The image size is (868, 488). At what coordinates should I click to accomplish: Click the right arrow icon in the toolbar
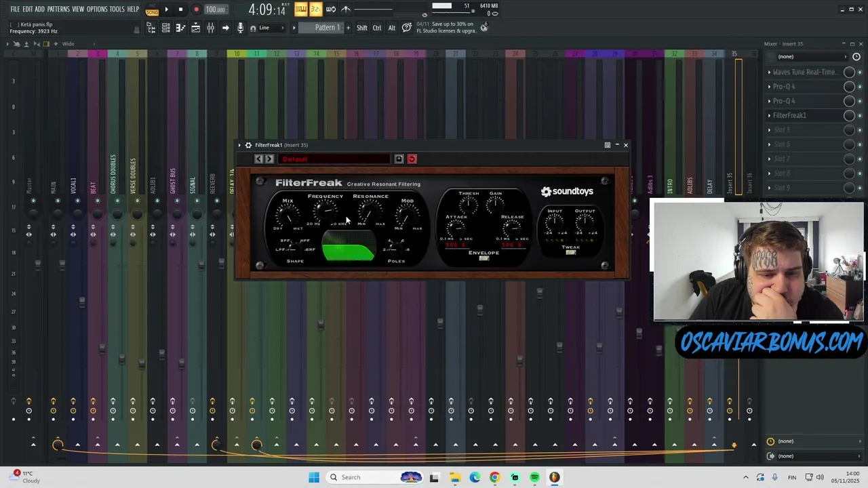(225, 28)
